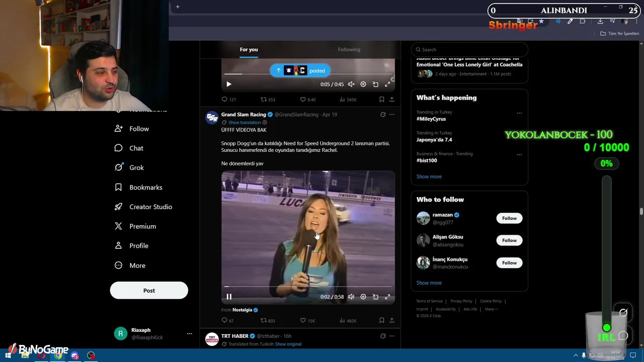This screenshot has width=644, height=362.
Task: Open Grok explain icon on Grand Slam Racing post
Action: pos(383,115)
